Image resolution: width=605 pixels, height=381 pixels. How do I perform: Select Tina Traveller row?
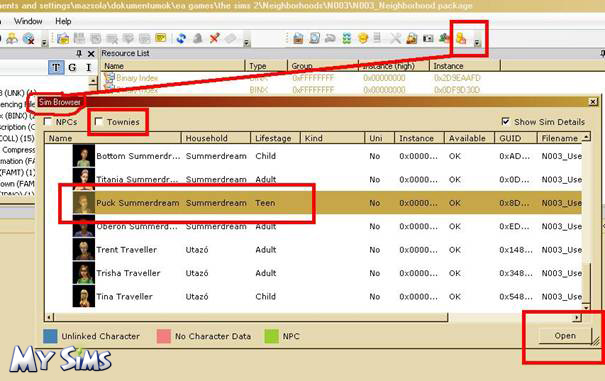313,296
